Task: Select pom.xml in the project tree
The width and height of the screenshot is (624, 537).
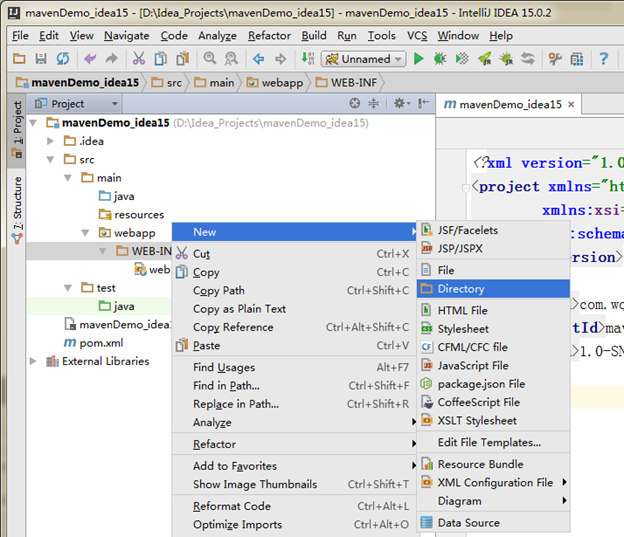Action: [100, 342]
